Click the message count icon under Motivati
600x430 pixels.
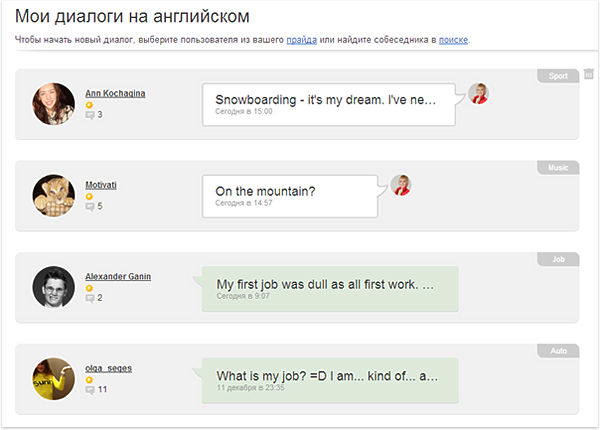[x=90, y=207]
